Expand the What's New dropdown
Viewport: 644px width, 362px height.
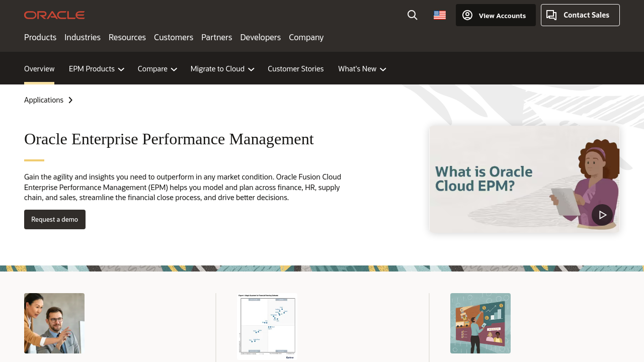(x=362, y=69)
